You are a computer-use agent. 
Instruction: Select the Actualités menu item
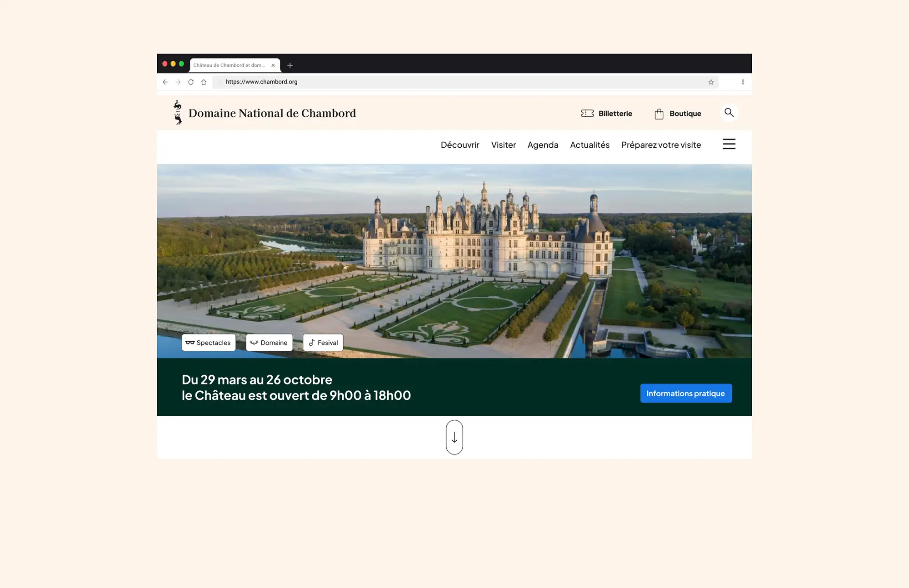[x=589, y=145]
